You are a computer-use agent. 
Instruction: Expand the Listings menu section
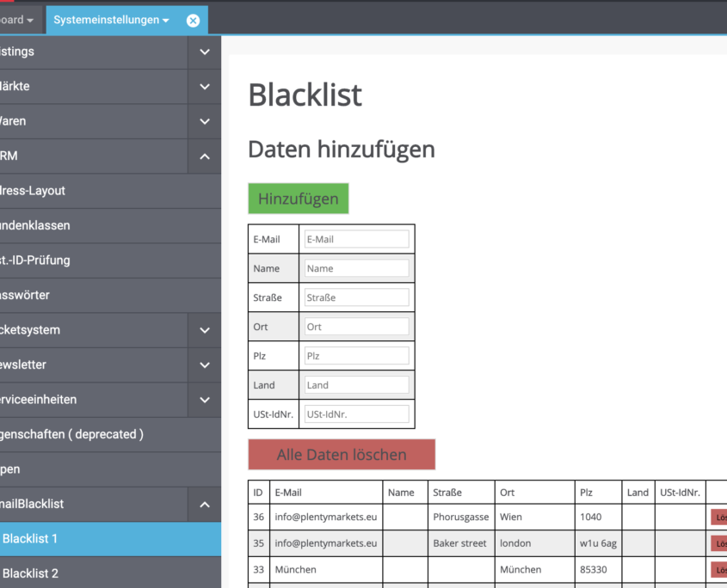point(205,52)
